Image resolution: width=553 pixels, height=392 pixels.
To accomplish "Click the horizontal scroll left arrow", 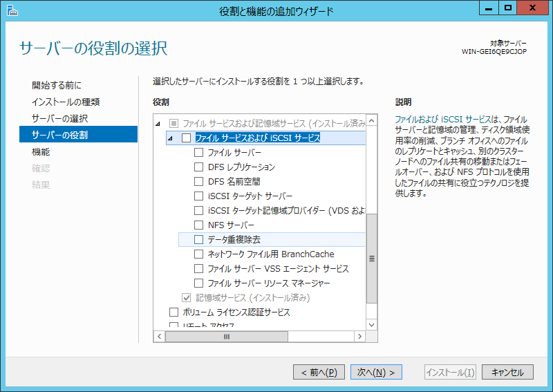I will 159,336.
